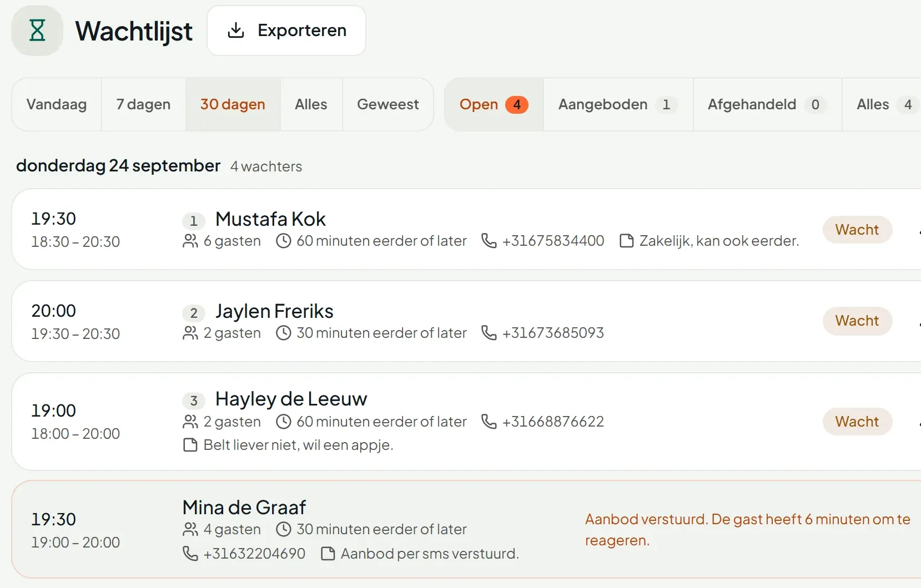921x588 pixels.
Task: Click the hourglass Wachtlijst icon
Action: tap(37, 31)
